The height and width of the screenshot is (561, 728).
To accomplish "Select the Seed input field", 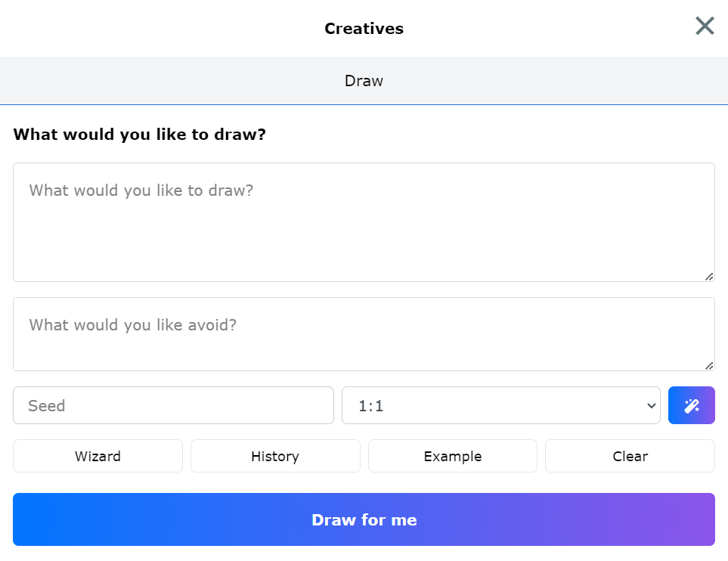I will [x=173, y=406].
